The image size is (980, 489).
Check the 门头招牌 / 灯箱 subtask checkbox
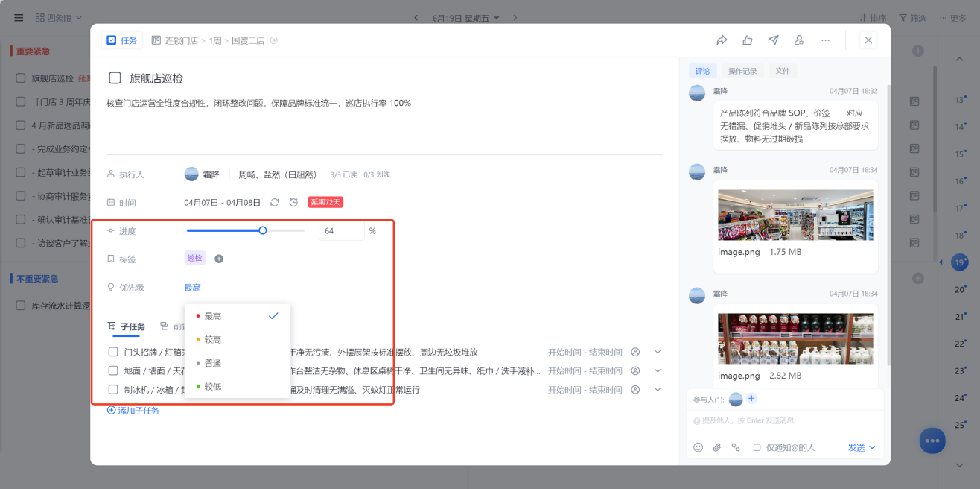coord(113,352)
